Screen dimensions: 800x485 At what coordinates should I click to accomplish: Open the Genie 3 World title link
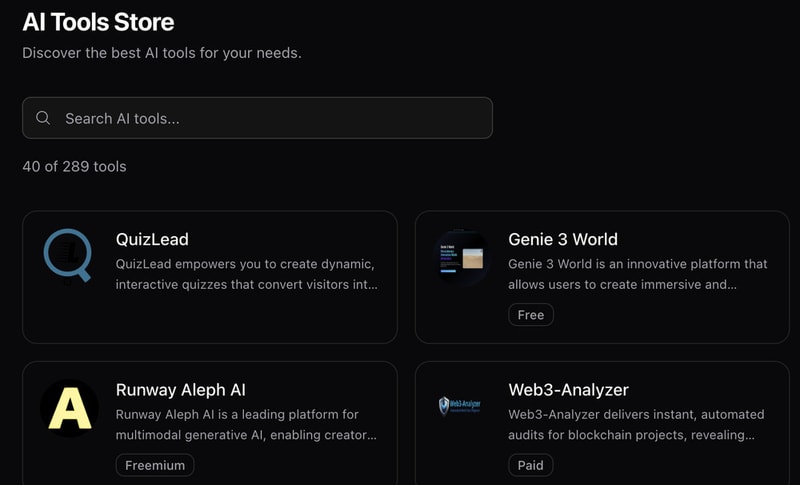[x=562, y=239]
